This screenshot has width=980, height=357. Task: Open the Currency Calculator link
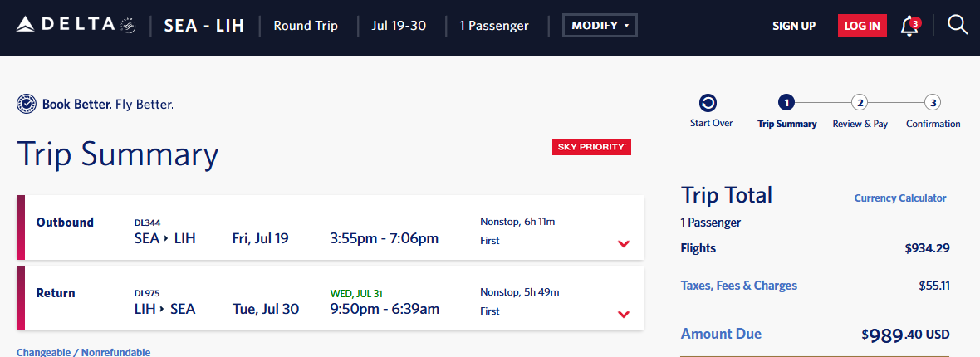point(900,198)
